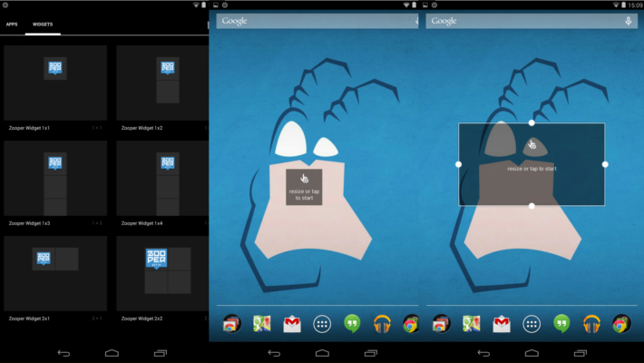Image resolution: width=644 pixels, height=363 pixels.
Task: Launch Maps from the middle screen dock
Action: tap(261, 324)
